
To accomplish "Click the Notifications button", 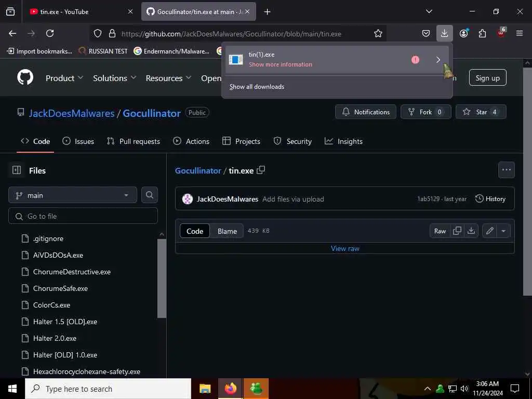I will (x=365, y=112).
